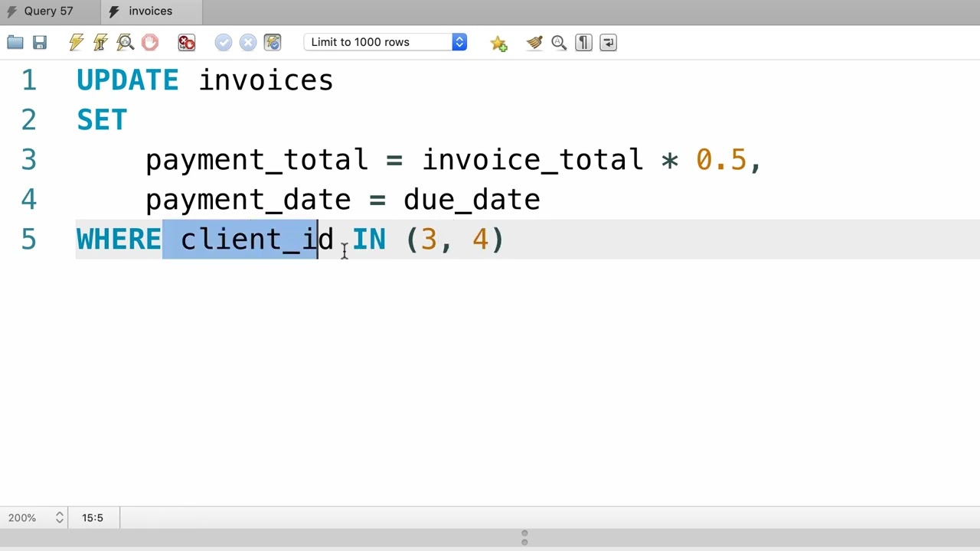Click the SET keyword on line 2
This screenshot has width=980, height=551.
pos(102,120)
